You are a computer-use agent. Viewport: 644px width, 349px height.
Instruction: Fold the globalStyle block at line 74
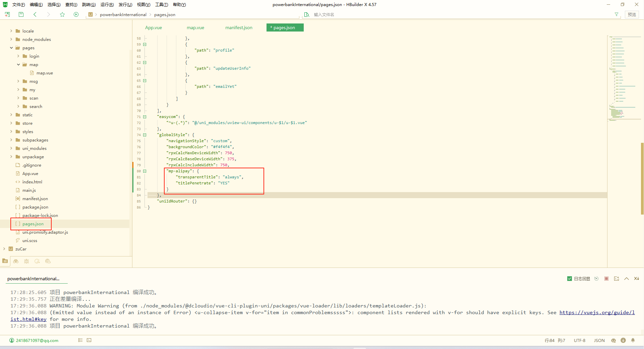[x=145, y=135]
